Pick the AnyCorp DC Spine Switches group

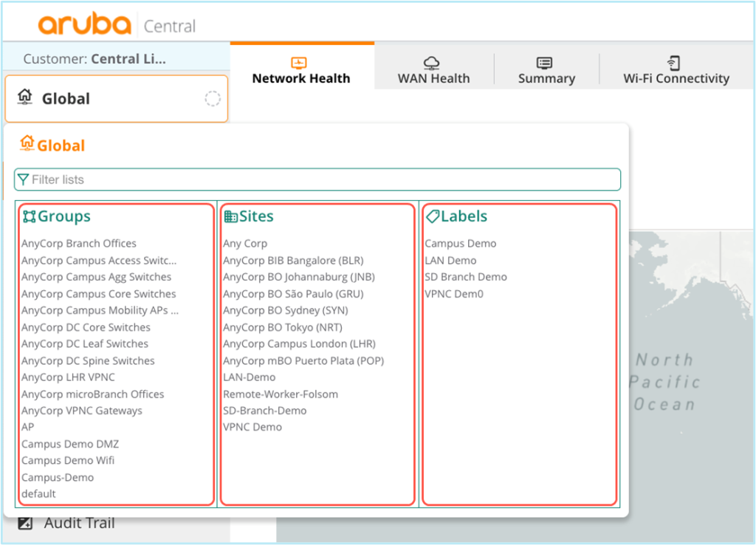coord(88,361)
